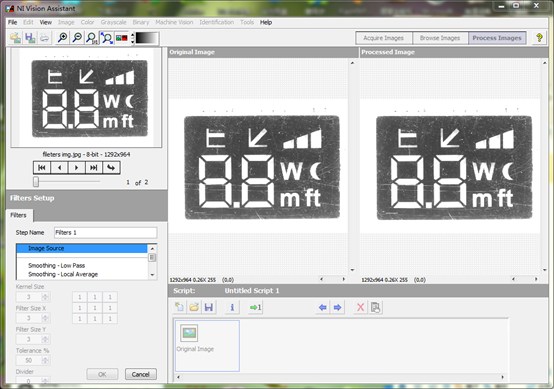554x389 pixels.
Task: Go to next image with play arrow
Action: coord(77,167)
